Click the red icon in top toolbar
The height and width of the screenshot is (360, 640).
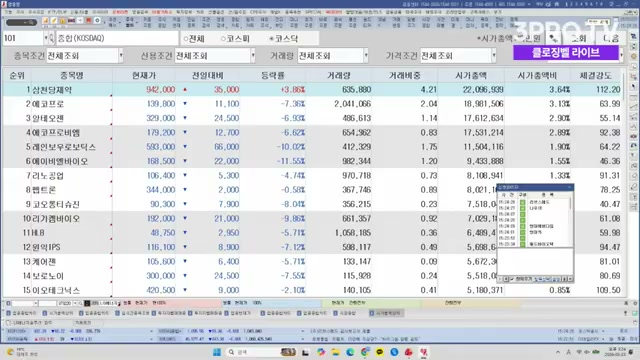click(88, 20)
